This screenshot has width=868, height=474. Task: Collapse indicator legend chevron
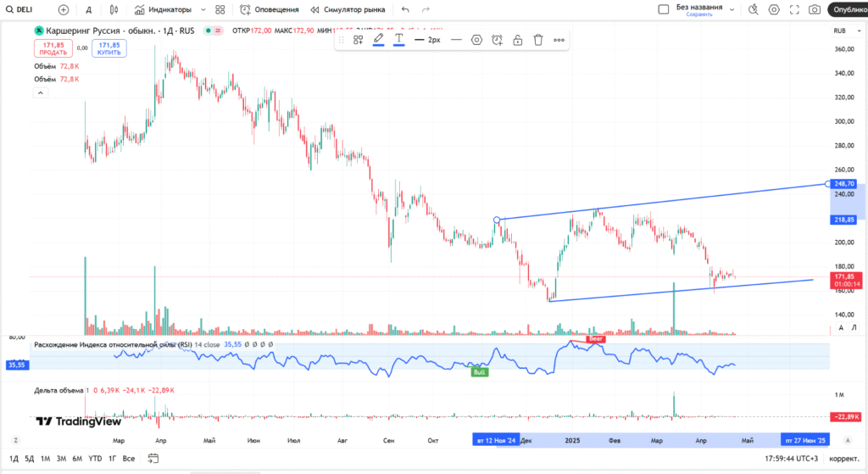pyautogui.click(x=41, y=93)
